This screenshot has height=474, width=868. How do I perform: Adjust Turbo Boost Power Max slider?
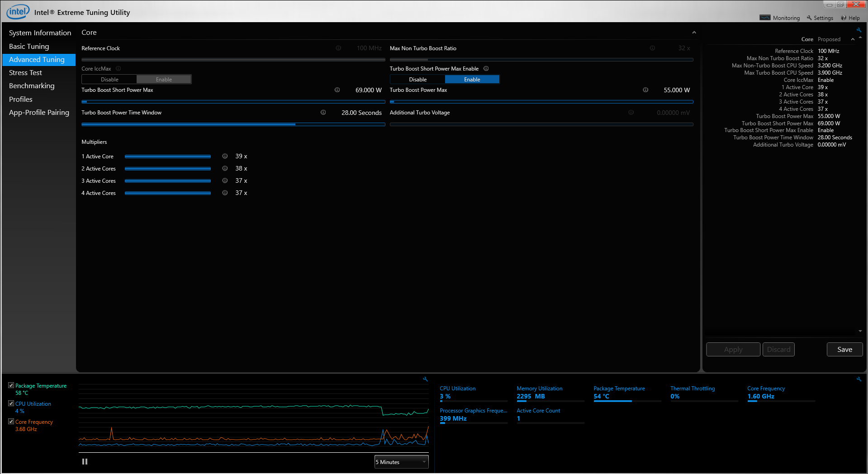[x=541, y=102]
